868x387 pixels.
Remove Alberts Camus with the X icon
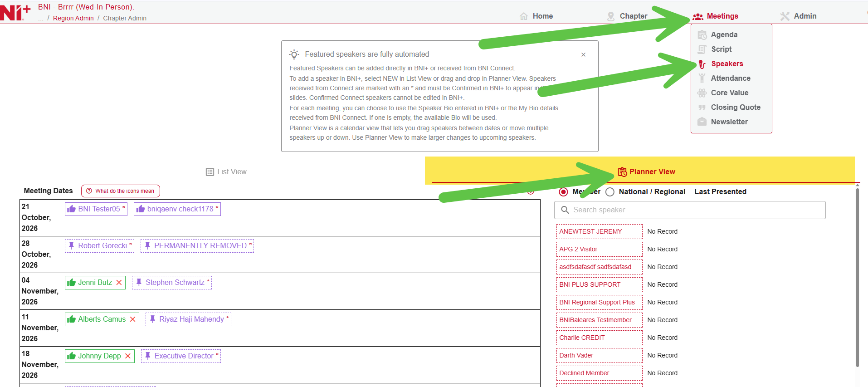pyautogui.click(x=132, y=319)
